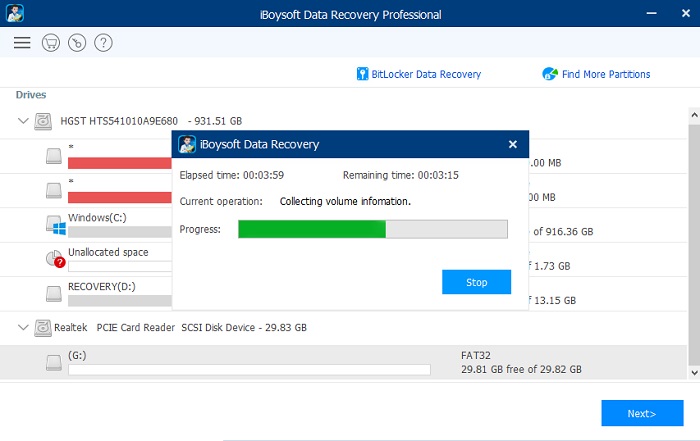Click the "Elapsed time: 00:03:59" text

pyautogui.click(x=232, y=175)
